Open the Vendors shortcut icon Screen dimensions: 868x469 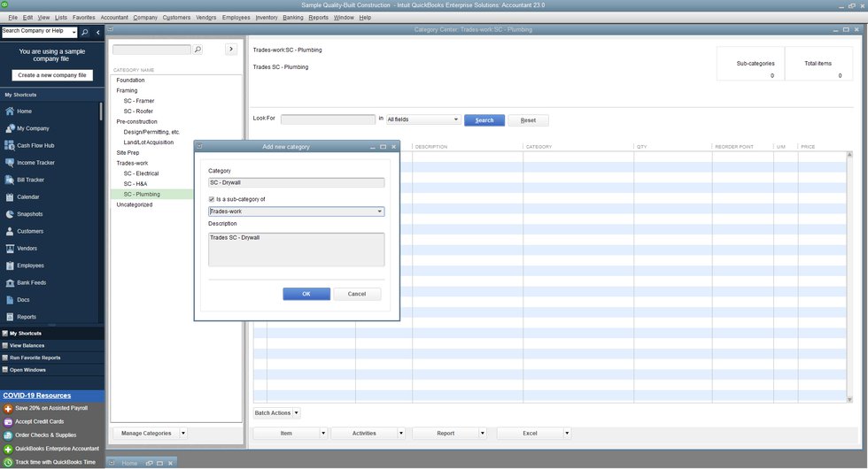[x=10, y=249]
